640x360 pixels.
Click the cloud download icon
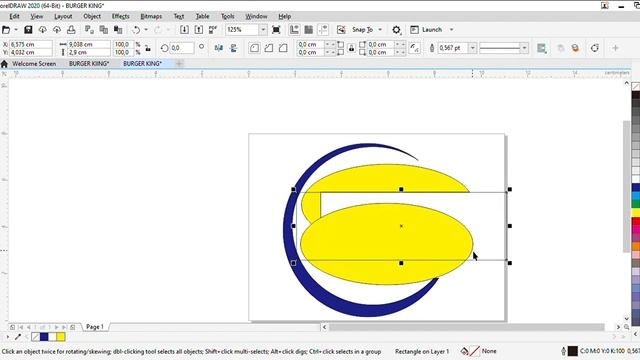42,30
